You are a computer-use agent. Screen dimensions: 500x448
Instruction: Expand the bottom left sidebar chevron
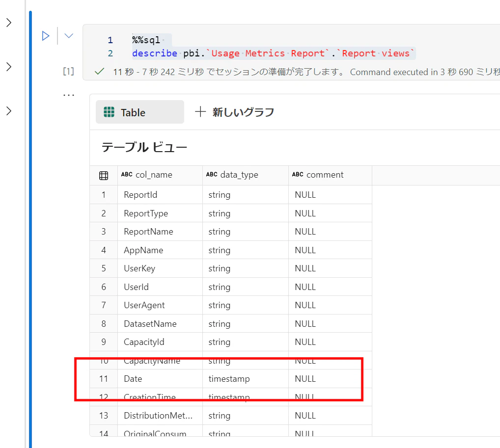9,111
